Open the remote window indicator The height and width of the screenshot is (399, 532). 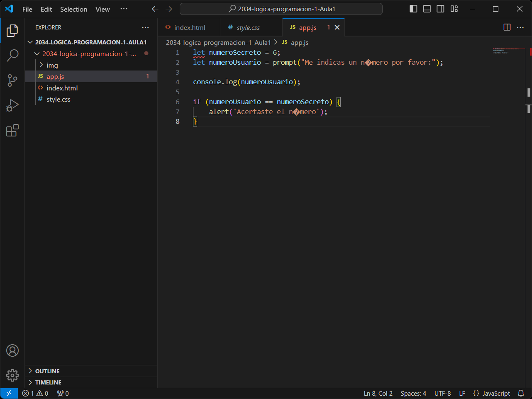tap(9, 393)
